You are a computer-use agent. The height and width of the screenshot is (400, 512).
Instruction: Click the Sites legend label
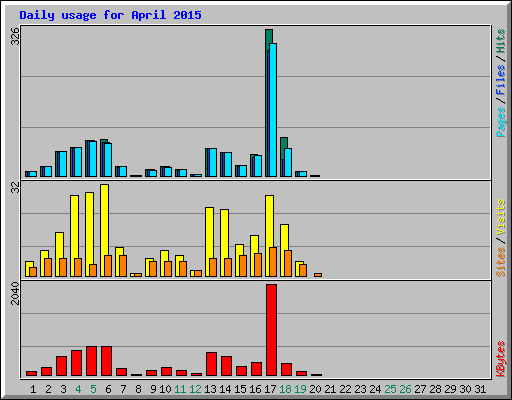pos(500,262)
